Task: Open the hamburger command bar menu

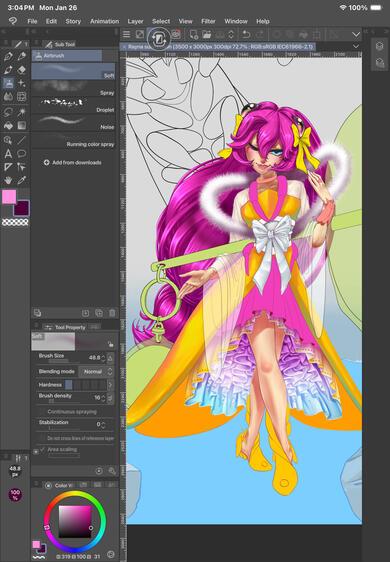Action: click(127, 34)
